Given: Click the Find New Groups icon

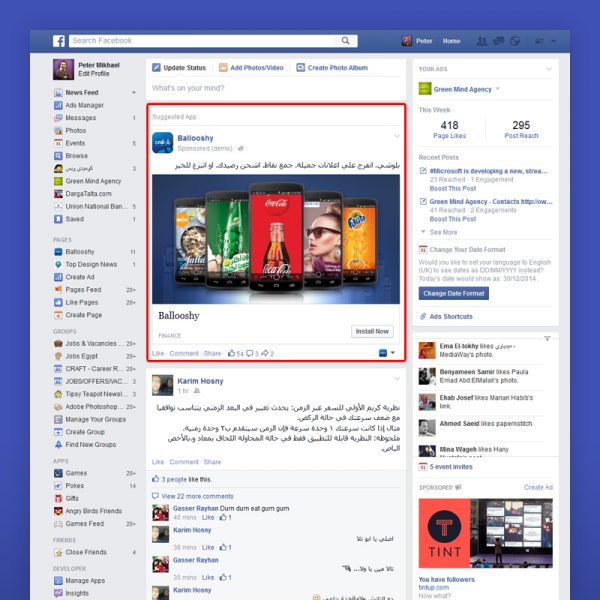Looking at the screenshot, I should coord(58,445).
